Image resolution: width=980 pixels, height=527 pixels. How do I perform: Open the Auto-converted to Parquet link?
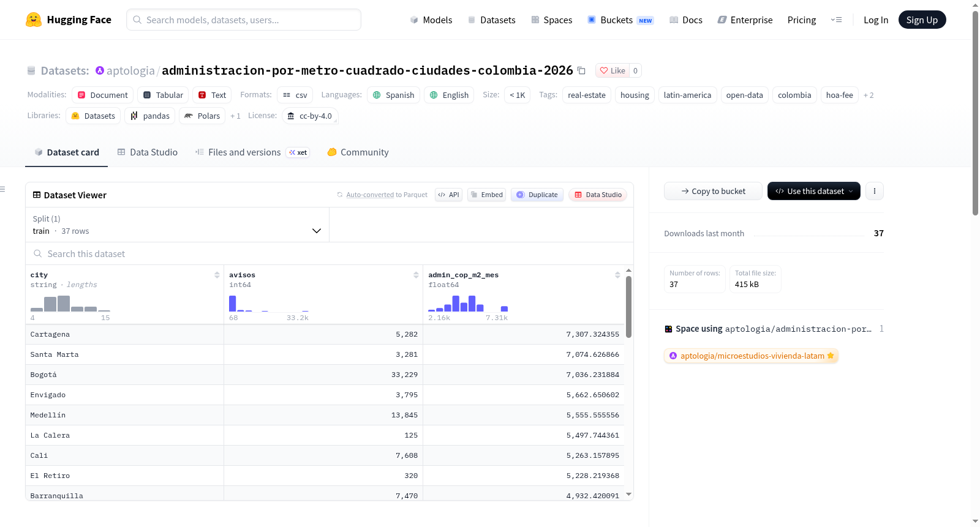pos(370,195)
